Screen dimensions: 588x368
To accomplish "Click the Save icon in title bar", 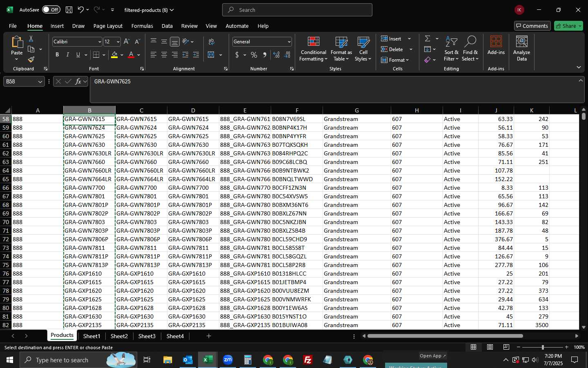I will tap(69, 10).
